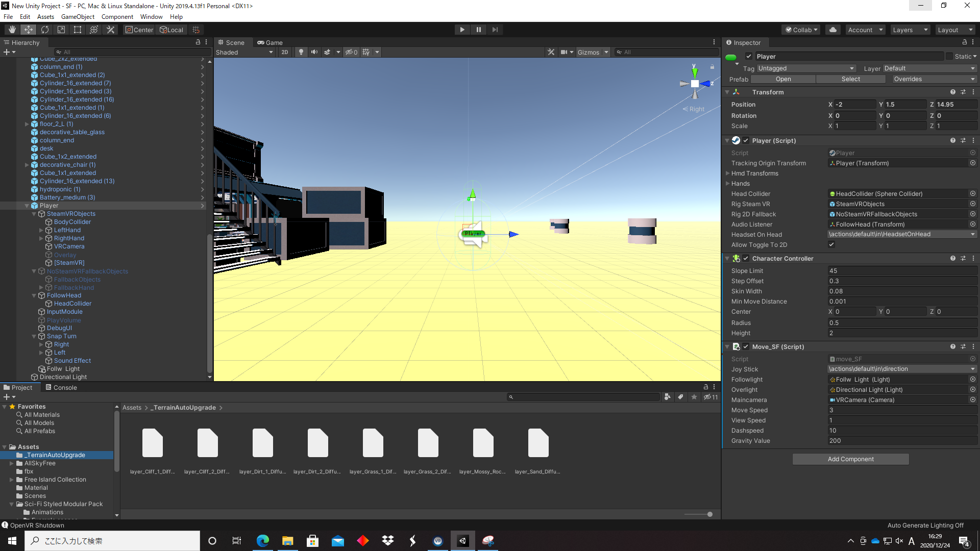Click the prefab Open button

(783, 79)
